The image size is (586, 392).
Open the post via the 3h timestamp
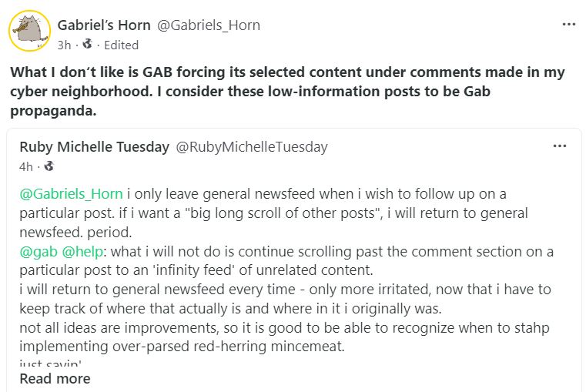64,45
